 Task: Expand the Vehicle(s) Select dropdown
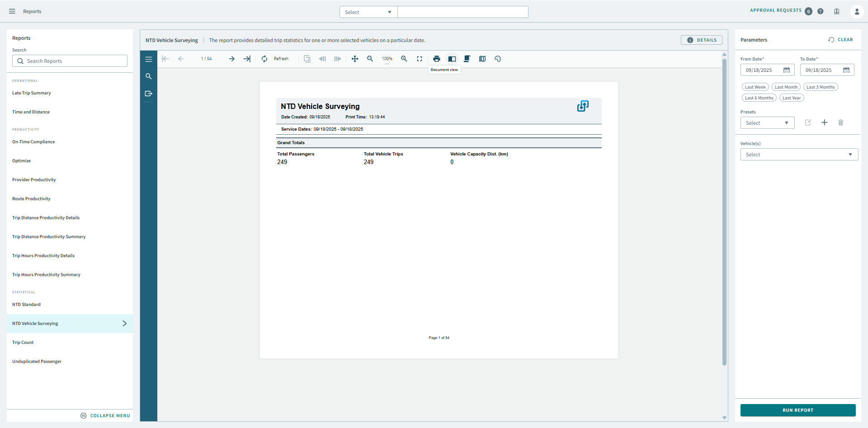pos(799,155)
